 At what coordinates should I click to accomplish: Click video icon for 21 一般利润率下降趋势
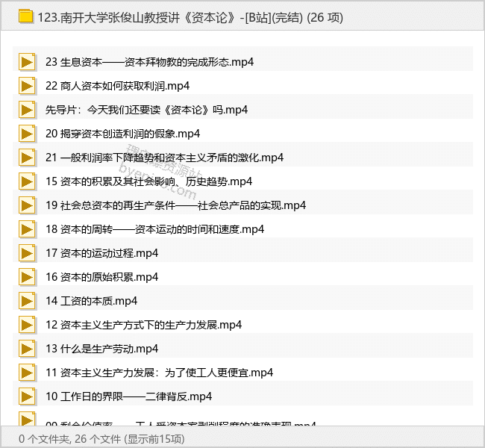(27, 158)
